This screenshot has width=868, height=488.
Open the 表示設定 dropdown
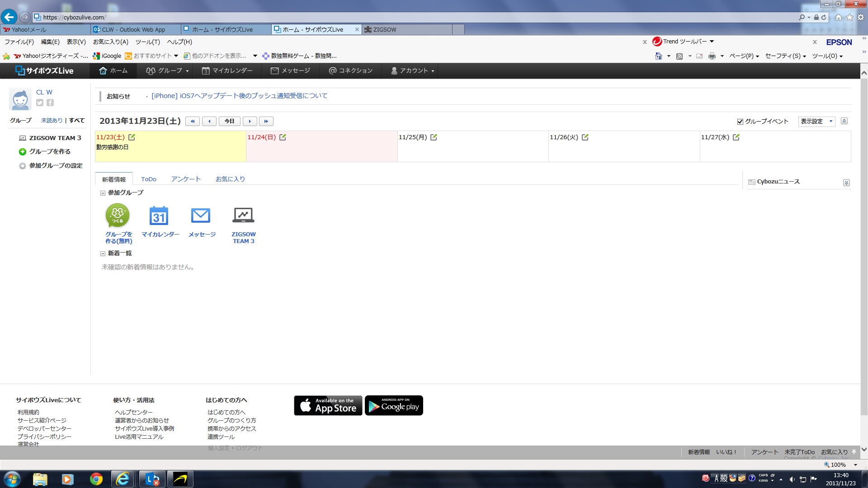click(816, 121)
